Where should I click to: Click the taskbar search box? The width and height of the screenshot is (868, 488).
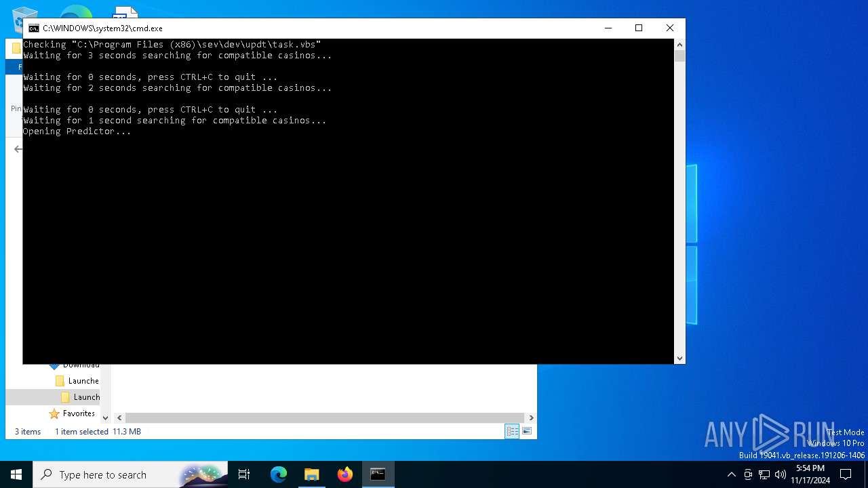tap(131, 474)
